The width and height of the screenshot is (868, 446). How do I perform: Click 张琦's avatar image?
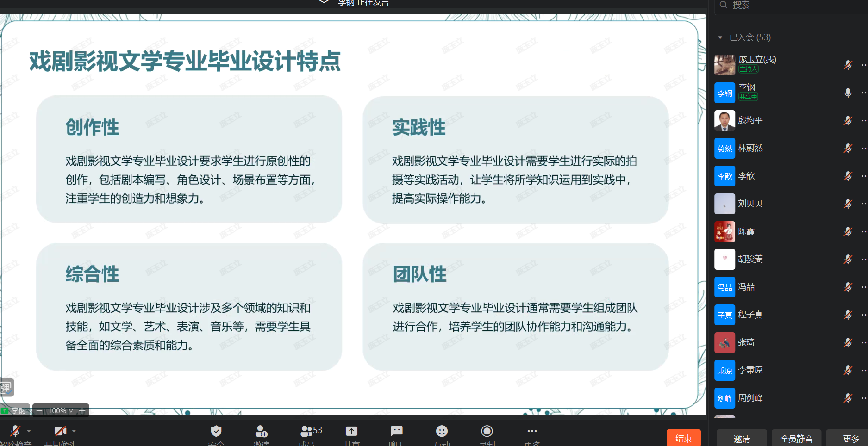(x=724, y=342)
